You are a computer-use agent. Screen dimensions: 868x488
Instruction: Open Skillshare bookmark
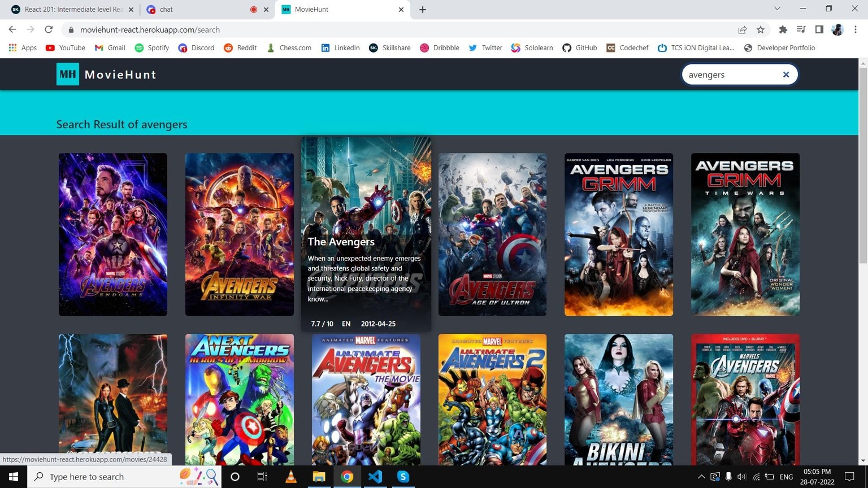click(x=390, y=47)
